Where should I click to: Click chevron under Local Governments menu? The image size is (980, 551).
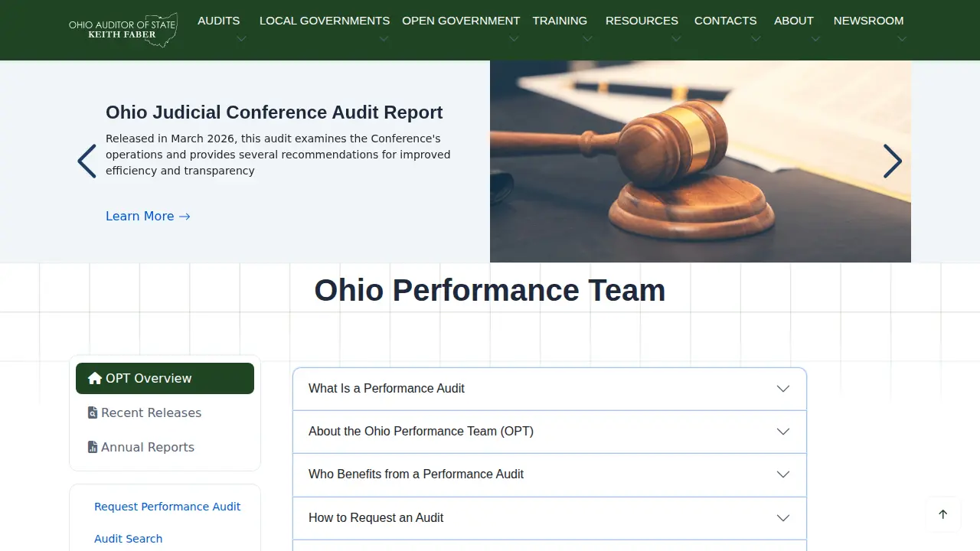pyautogui.click(x=384, y=39)
